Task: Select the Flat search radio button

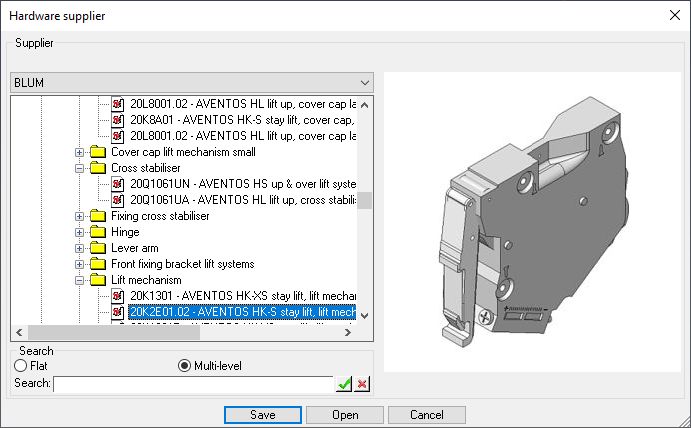Action: (18, 366)
